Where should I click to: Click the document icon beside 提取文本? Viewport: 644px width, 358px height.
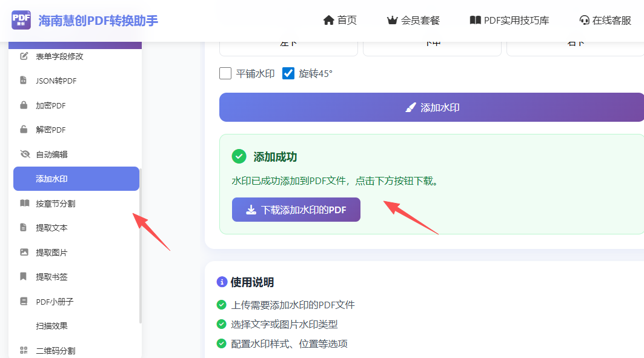(24, 227)
